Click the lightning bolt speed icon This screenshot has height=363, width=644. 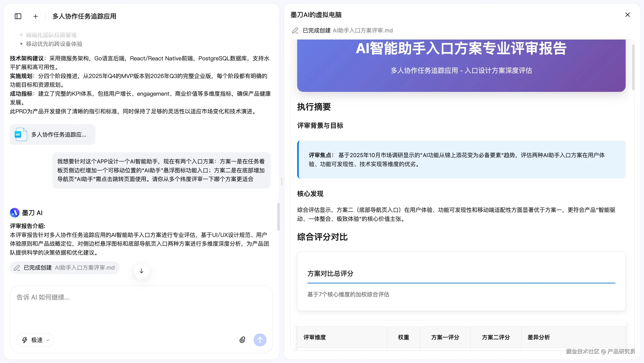tap(25, 340)
